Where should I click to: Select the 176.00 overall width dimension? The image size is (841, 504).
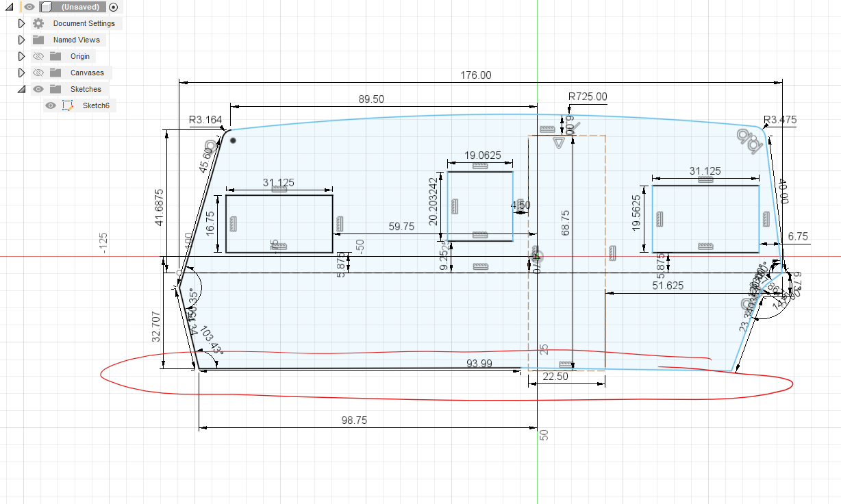coord(475,75)
